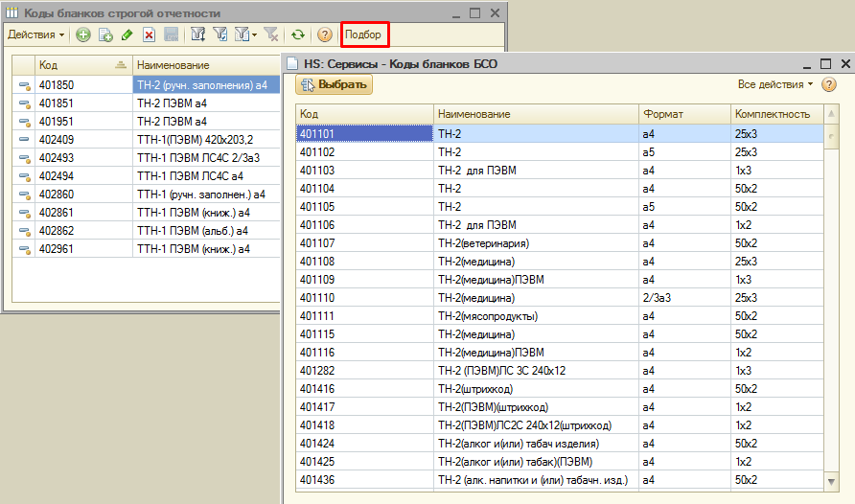Select the ТН-2(мясопродукты) row

tap(560, 316)
